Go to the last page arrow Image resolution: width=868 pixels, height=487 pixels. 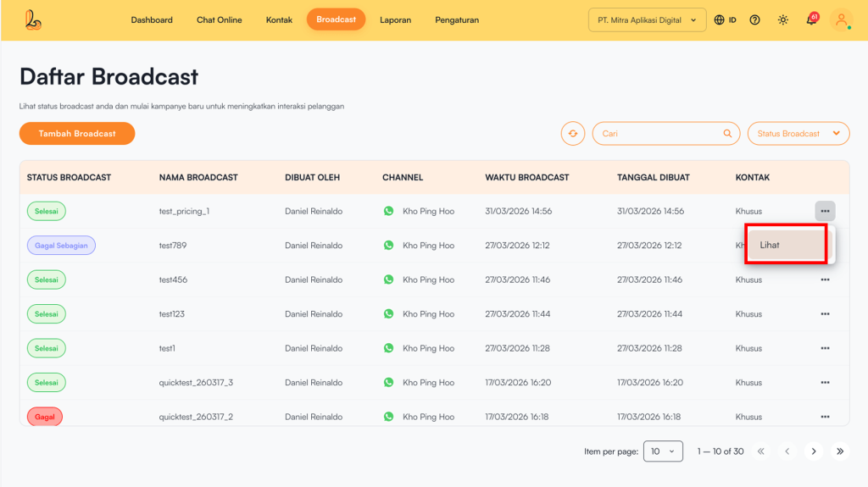click(x=840, y=451)
